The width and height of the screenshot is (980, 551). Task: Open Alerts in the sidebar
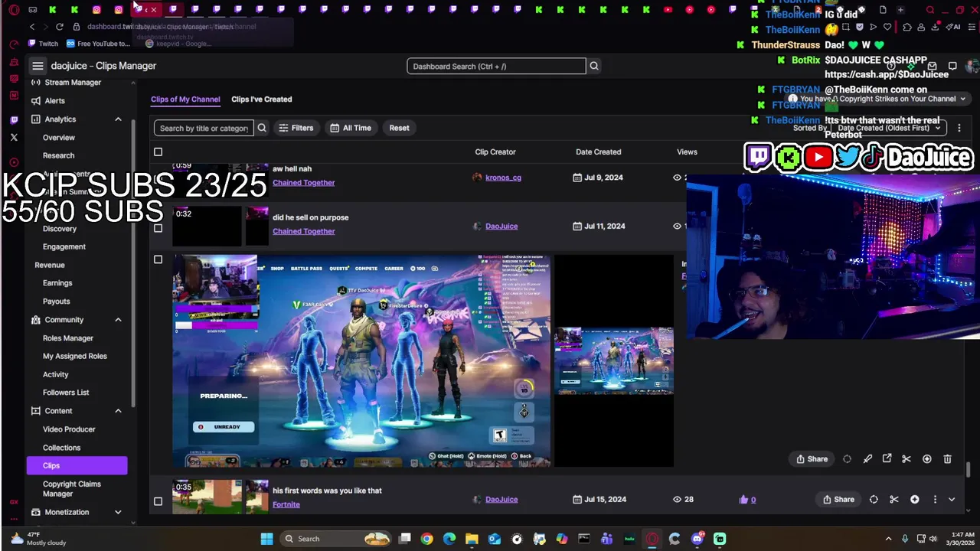55,101
